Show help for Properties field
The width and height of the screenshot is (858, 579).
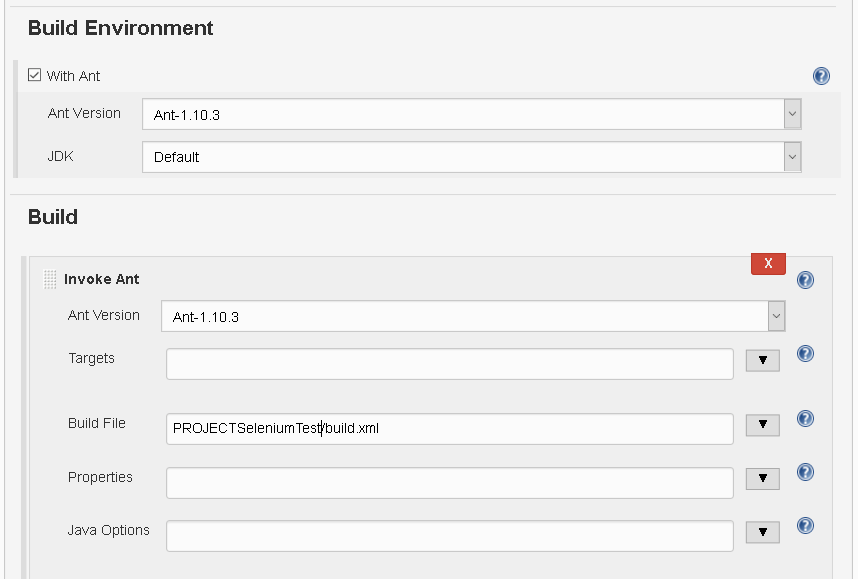pyautogui.click(x=805, y=472)
